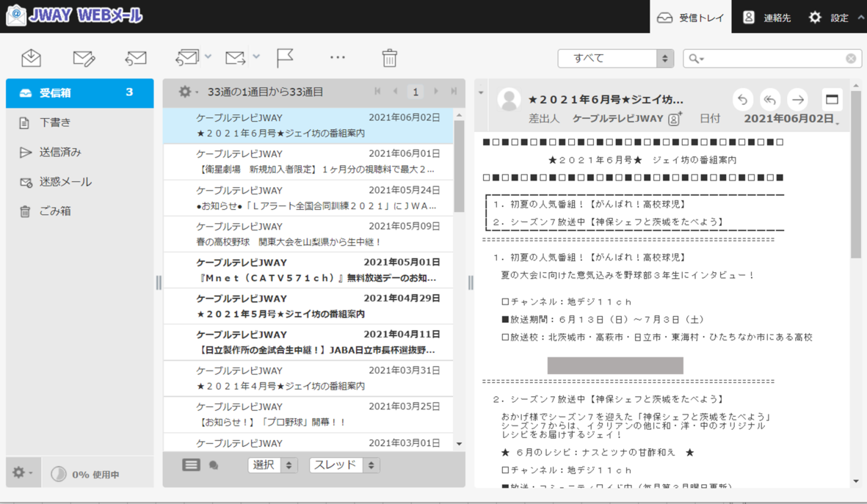
Task: Expand header details arrow near date
Action: point(838,123)
